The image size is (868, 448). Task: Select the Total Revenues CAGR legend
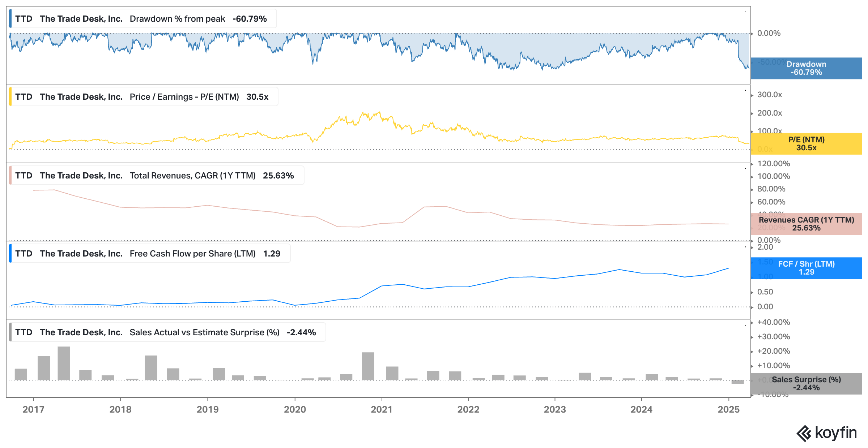pos(157,176)
